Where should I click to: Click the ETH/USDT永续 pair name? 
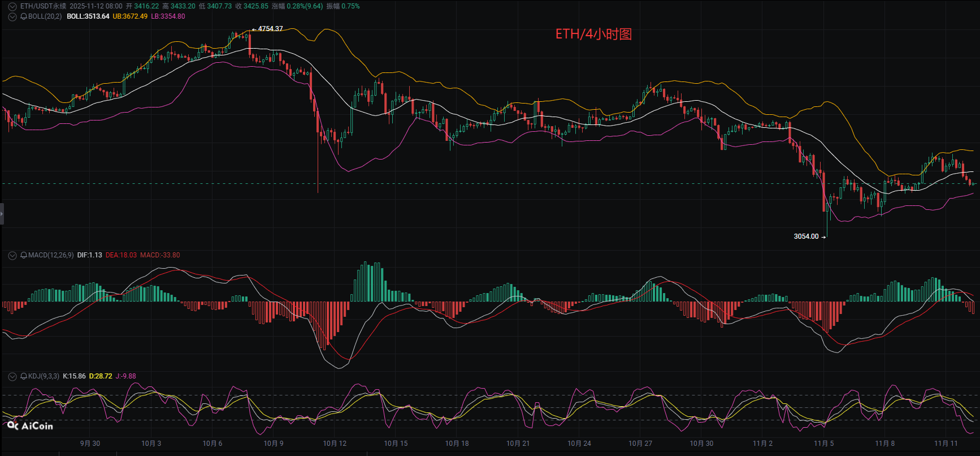click(x=43, y=6)
